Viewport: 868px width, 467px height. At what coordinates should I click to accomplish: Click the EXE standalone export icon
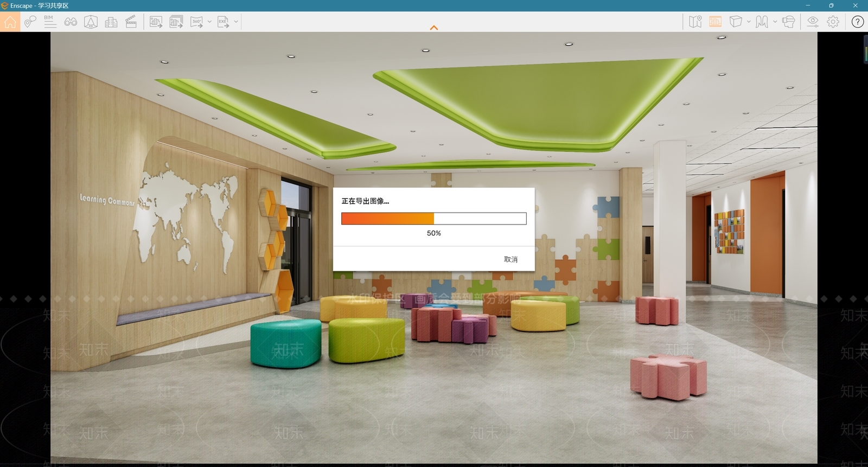(x=223, y=22)
